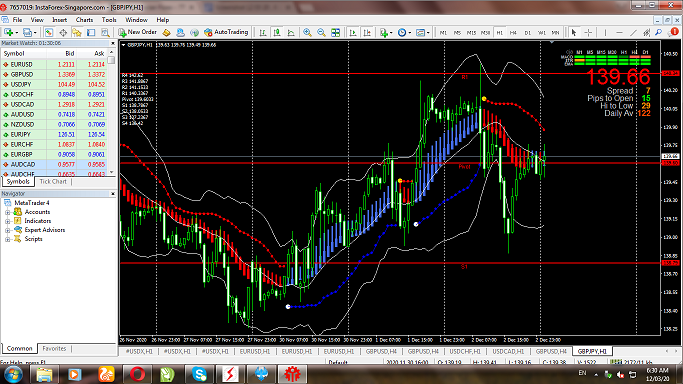Select the Crosshair tool
Screen dimensions: 683x384
[x=588, y=33]
